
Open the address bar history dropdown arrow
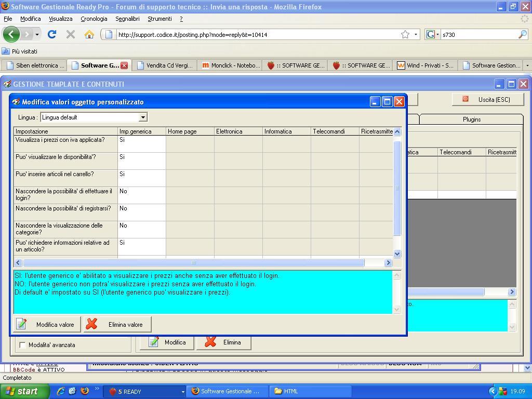[416, 34]
